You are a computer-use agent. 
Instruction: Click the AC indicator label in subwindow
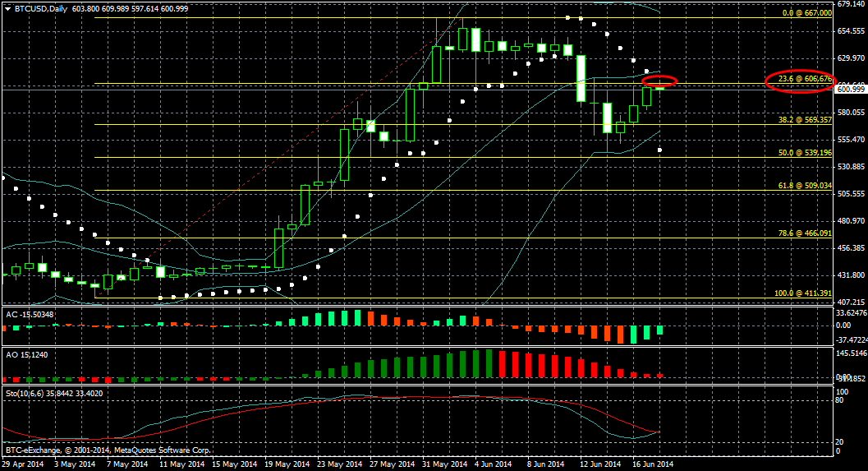(27, 314)
